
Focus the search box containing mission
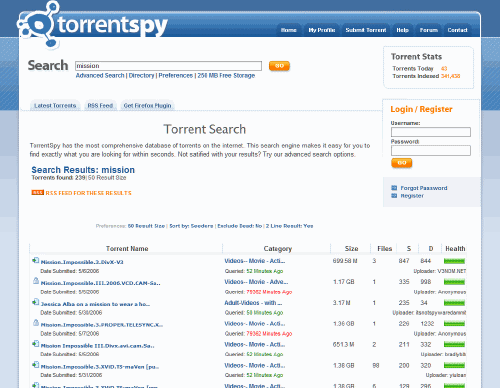click(x=168, y=66)
